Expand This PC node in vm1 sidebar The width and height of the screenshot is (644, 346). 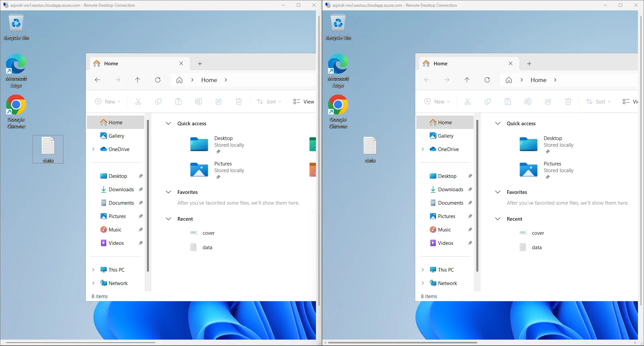(x=93, y=270)
